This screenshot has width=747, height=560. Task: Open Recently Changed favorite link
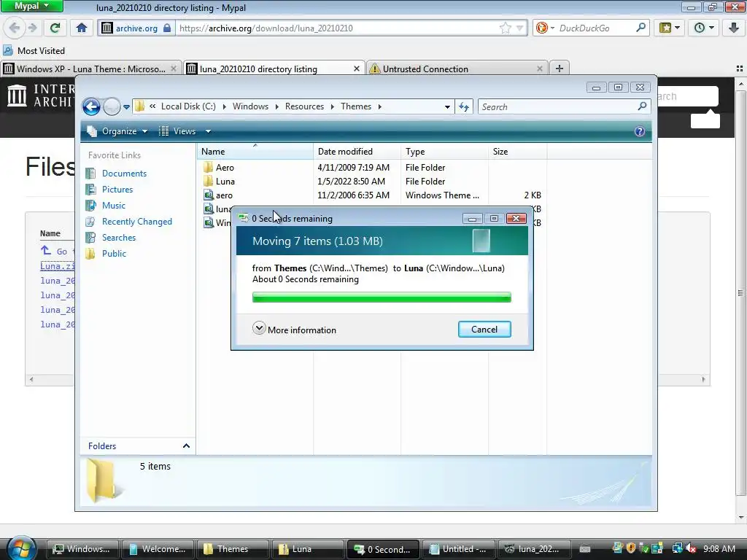tap(136, 222)
